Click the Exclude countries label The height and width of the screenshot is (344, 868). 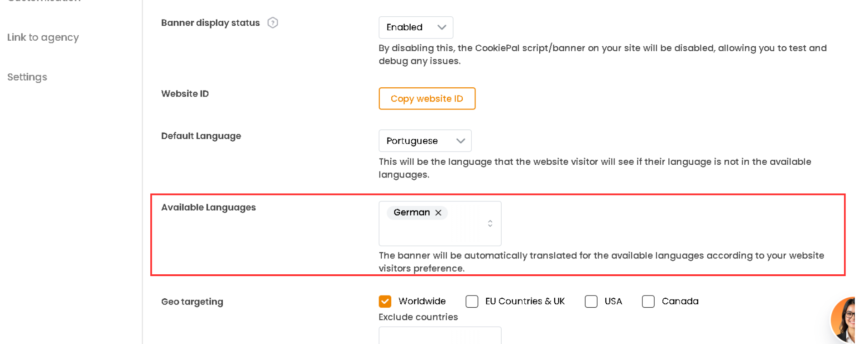pyautogui.click(x=418, y=317)
